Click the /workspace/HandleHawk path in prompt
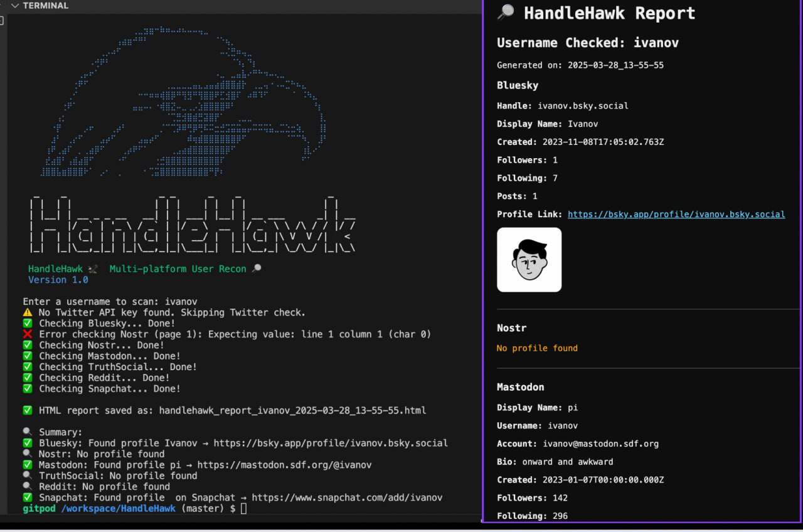The height and width of the screenshot is (532, 803). pyautogui.click(x=118, y=508)
